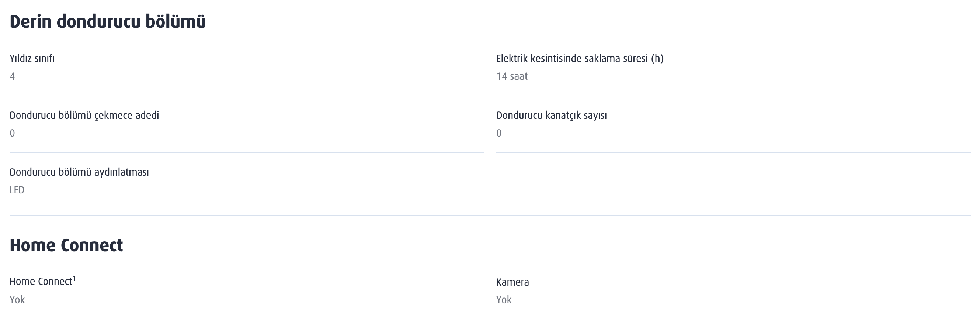980x324 pixels.
Task: Click the LED lighting value
Action: point(17,190)
